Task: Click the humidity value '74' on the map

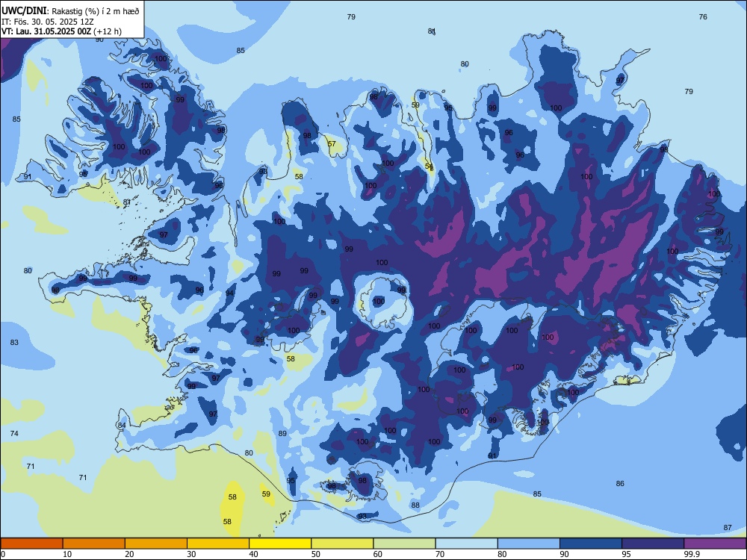Action: point(14,433)
